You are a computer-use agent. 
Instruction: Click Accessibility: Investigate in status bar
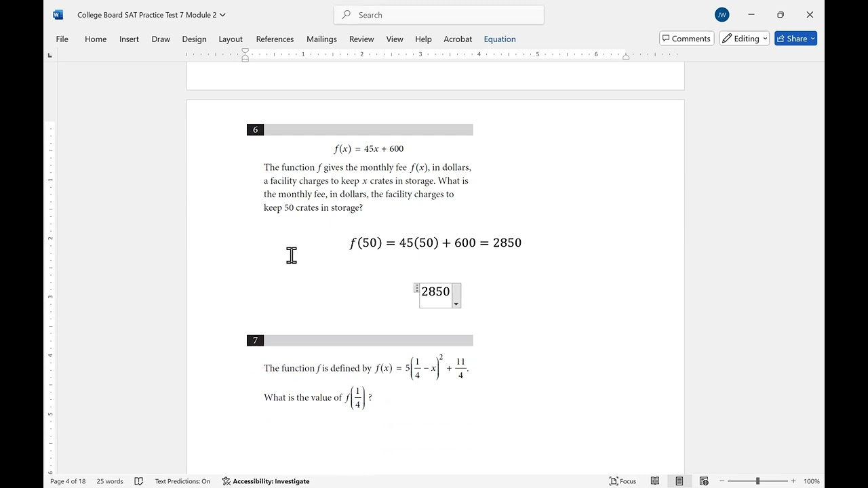point(266,481)
